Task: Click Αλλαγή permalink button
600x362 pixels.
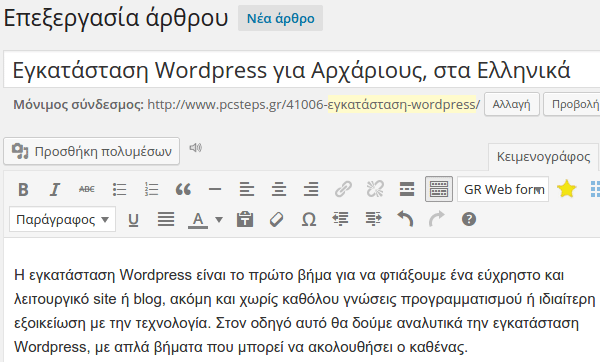Action: [x=512, y=104]
